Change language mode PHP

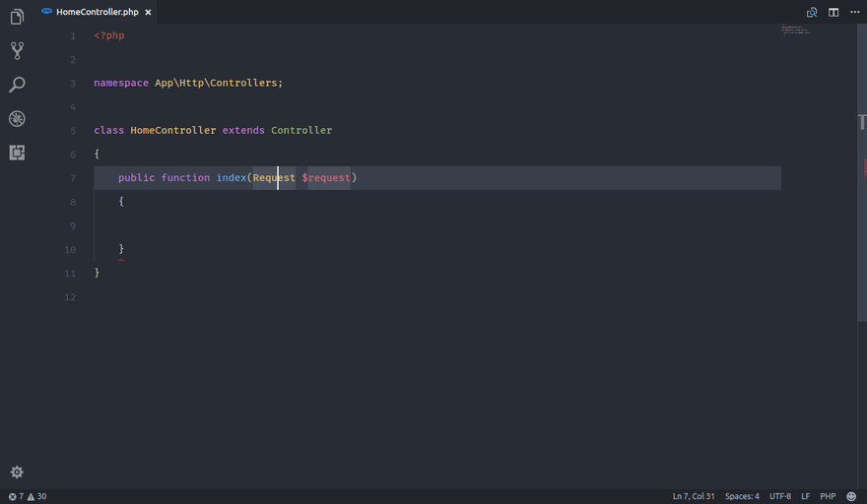[828, 496]
